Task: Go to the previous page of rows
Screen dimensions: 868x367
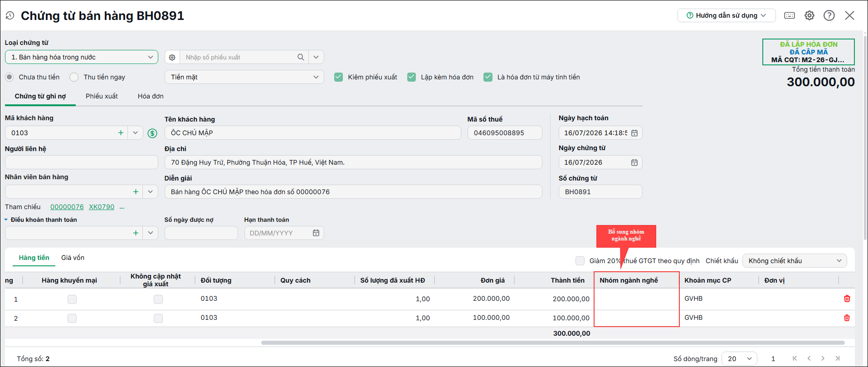Action: (x=809, y=358)
